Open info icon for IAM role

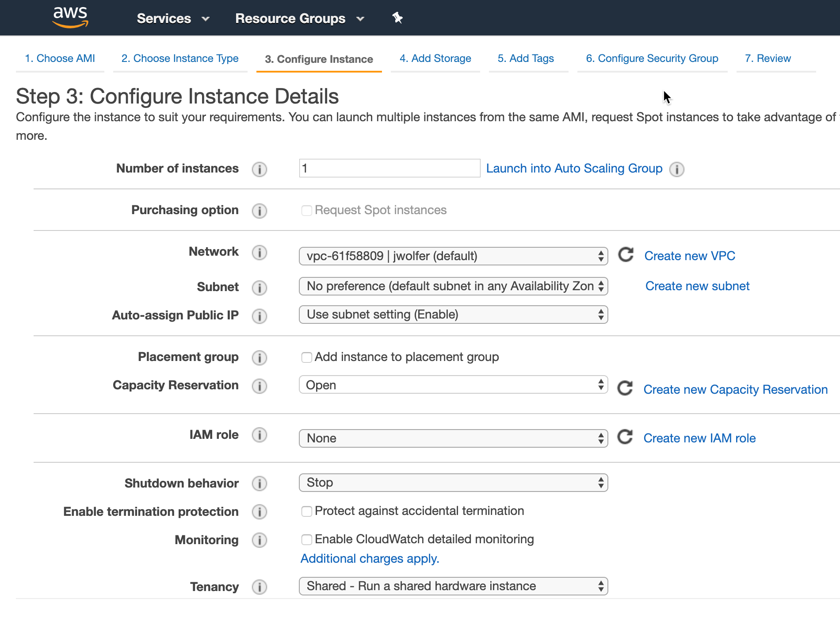[260, 435]
